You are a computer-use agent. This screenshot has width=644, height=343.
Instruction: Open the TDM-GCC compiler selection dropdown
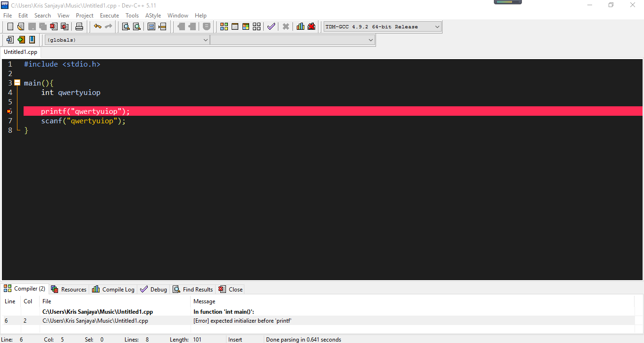point(382,26)
